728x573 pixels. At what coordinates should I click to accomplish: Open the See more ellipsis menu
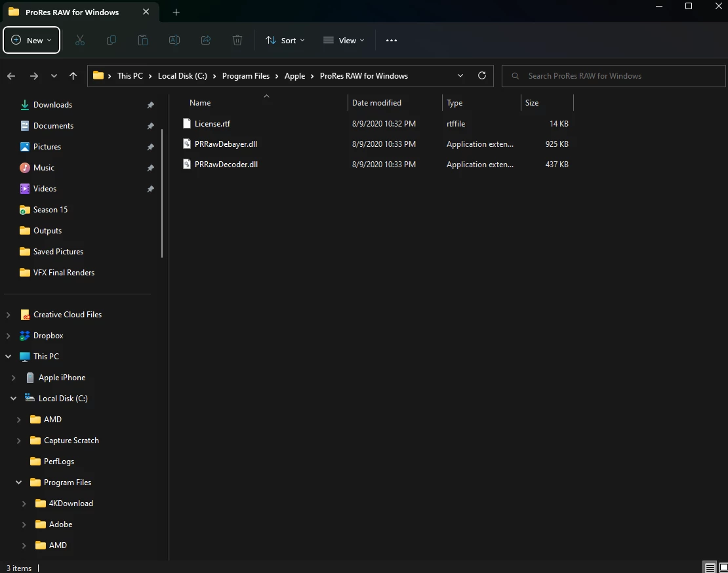[x=392, y=41]
